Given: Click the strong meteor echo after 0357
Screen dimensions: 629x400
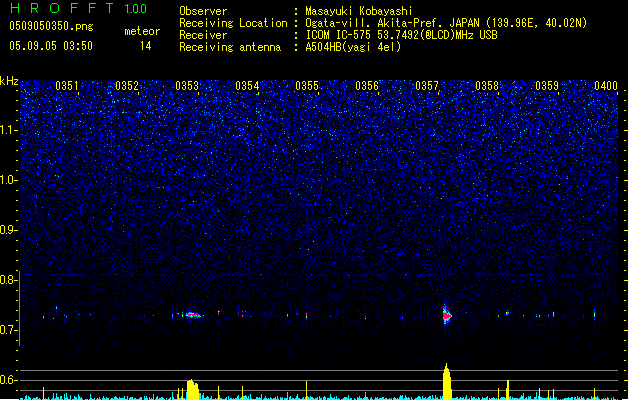Looking at the screenshot, I should tap(446, 314).
